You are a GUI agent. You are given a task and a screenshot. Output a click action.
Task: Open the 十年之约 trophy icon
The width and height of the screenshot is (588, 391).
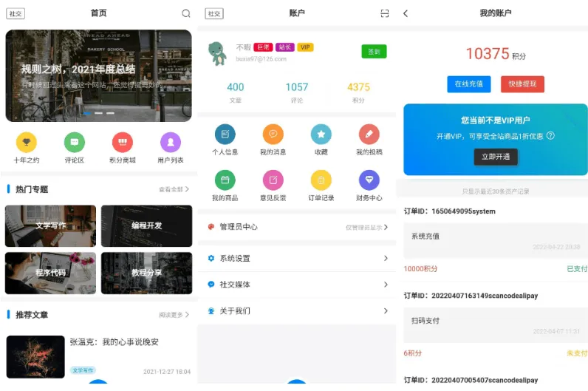[x=26, y=142]
